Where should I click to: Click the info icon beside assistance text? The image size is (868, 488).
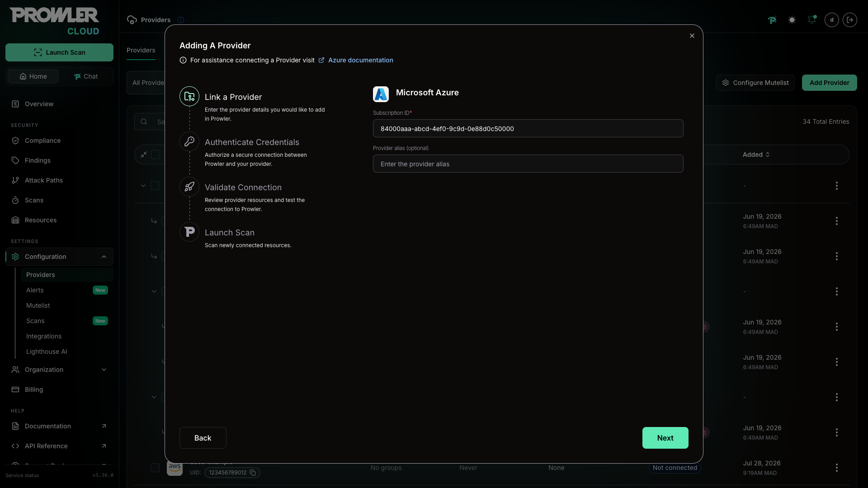coord(183,60)
